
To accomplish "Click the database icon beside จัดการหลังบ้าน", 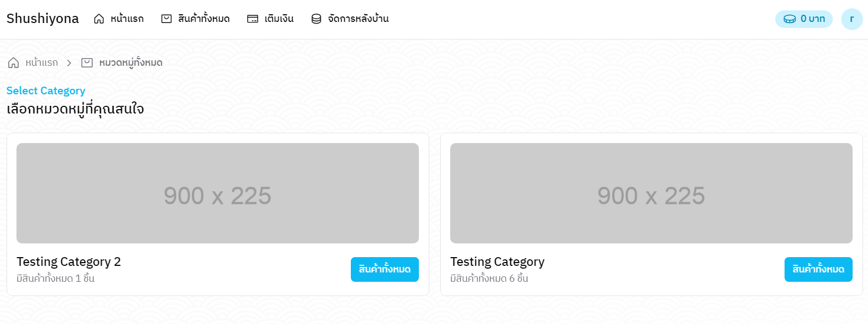I will coord(316,18).
